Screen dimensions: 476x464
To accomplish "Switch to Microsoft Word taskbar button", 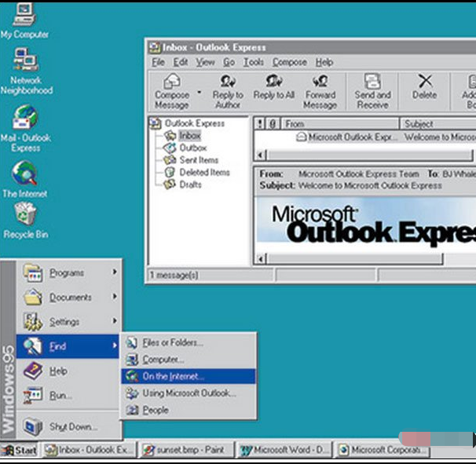I will (284, 450).
